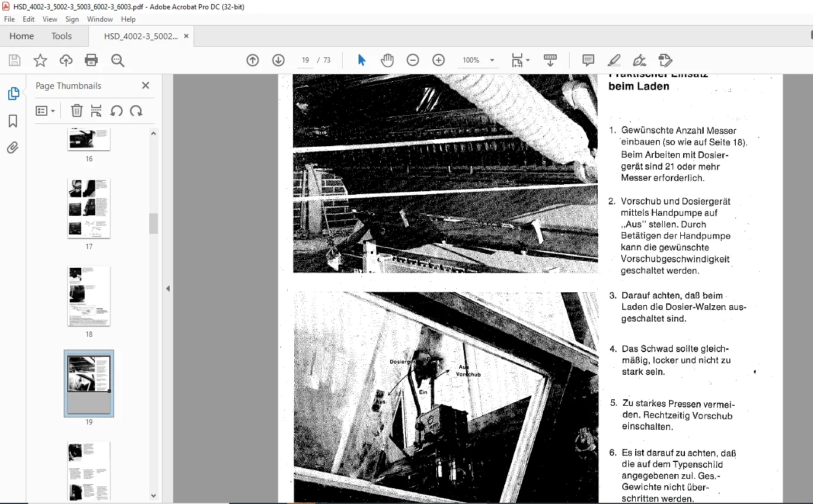Add a sticky note comment
This screenshot has width=813, height=504.
click(x=588, y=60)
